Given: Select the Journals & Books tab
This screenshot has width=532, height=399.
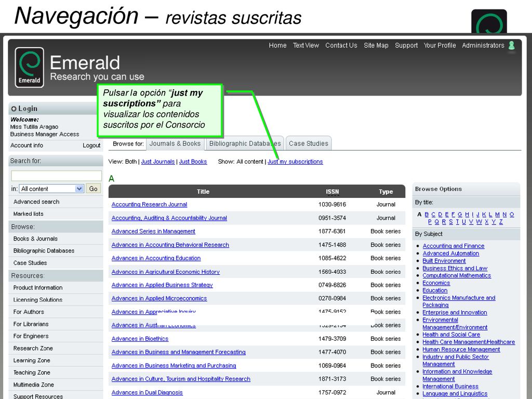Looking at the screenshot, I should (x=175, y=143).
